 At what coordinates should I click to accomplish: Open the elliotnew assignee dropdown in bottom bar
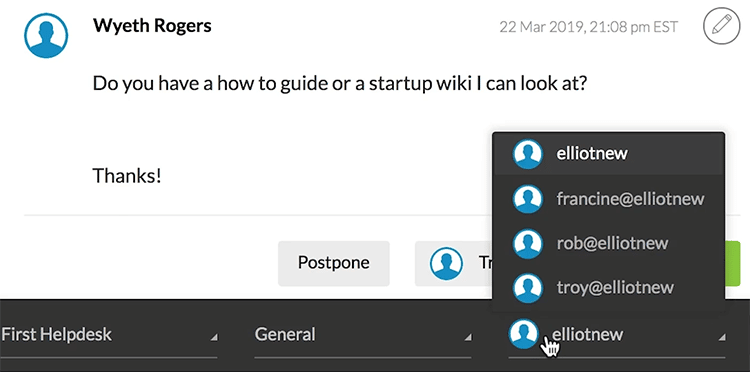pyautogui.click(x=617, y=335)
